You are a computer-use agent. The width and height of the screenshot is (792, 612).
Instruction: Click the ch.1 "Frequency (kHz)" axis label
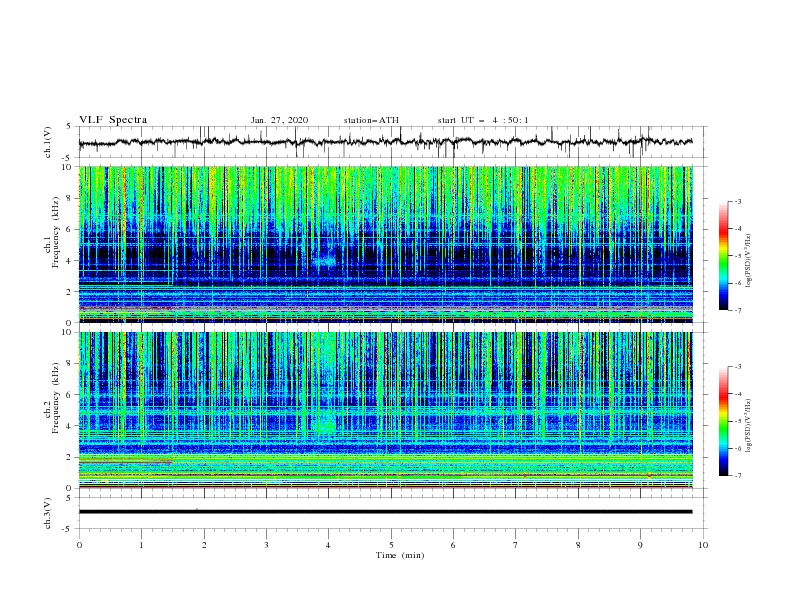coord(56,230)
